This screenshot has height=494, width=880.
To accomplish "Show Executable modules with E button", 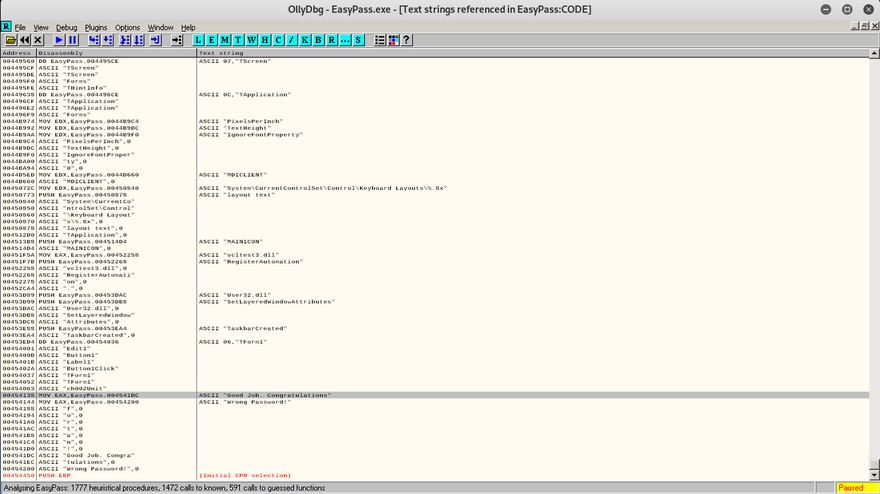I will [x=212, y=40].
